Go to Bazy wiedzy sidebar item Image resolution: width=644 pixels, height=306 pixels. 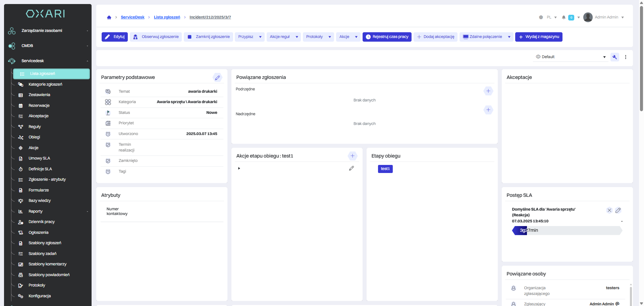40,201
